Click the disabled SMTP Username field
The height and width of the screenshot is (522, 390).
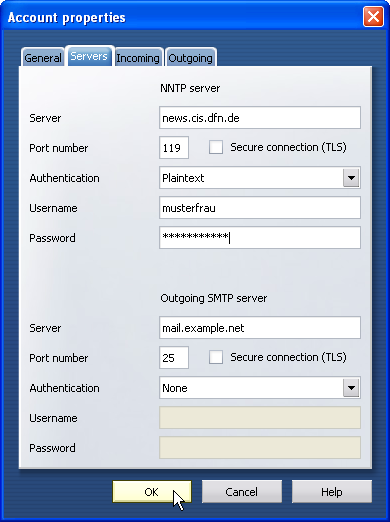[x=260, y=418]
